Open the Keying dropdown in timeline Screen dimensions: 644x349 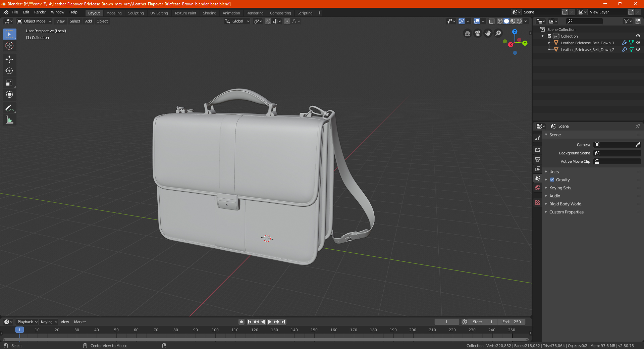pos(49,322)
